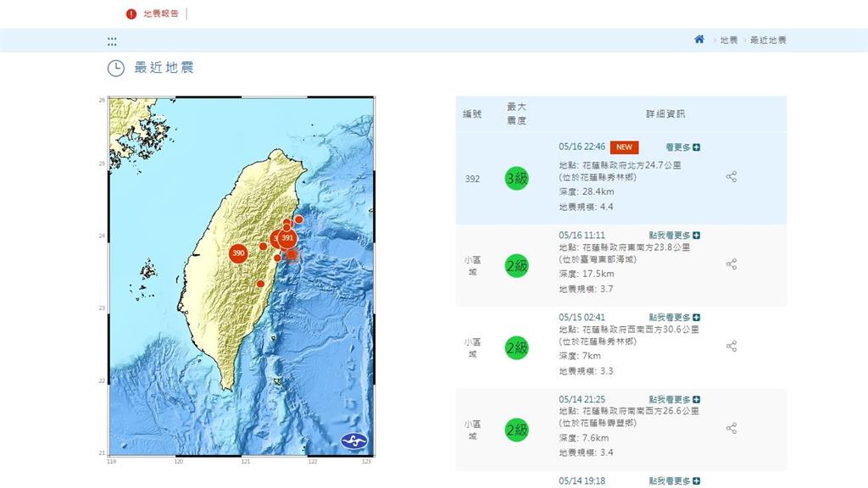
Task: Click the weather bureau logo on map
Action: coord(353,441)
